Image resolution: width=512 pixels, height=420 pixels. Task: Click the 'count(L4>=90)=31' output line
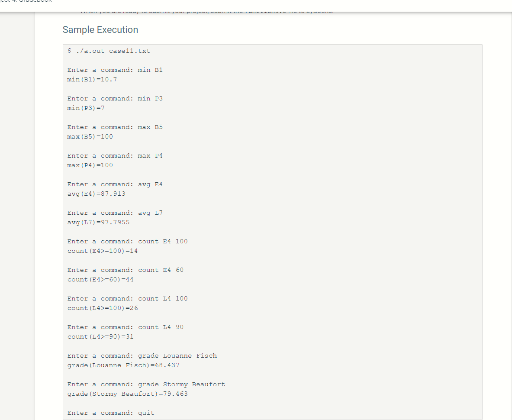point(100,337)
